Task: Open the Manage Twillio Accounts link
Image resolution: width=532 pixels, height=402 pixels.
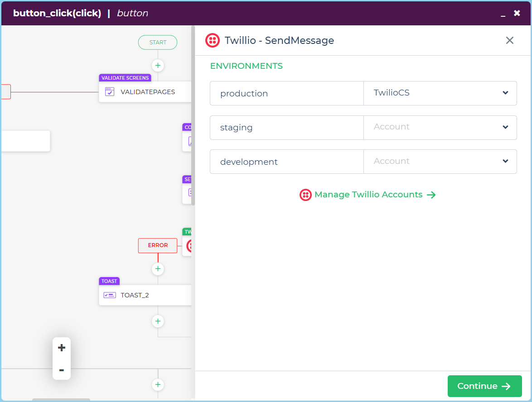Action: [x=368, y=195]
